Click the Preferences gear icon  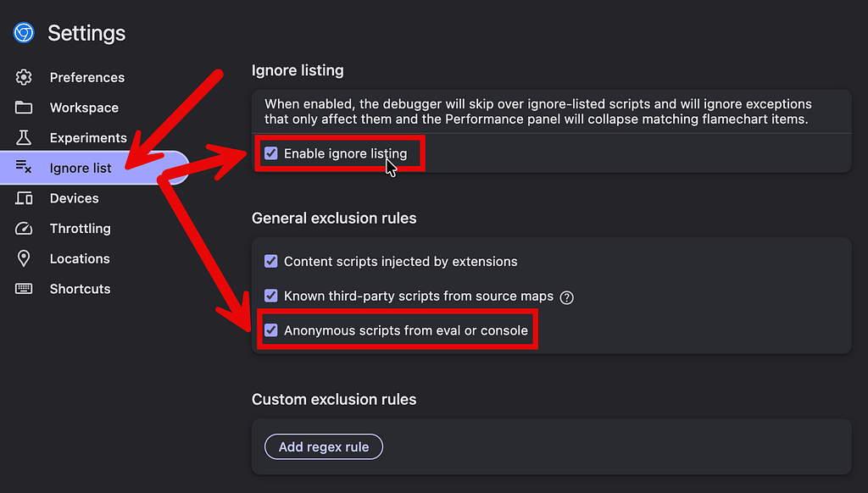coord(23,77)
